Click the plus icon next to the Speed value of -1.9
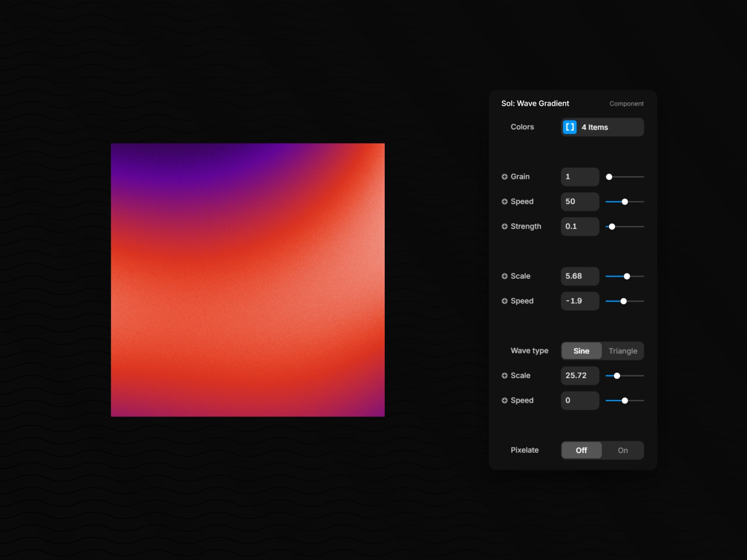 [505, 301]
